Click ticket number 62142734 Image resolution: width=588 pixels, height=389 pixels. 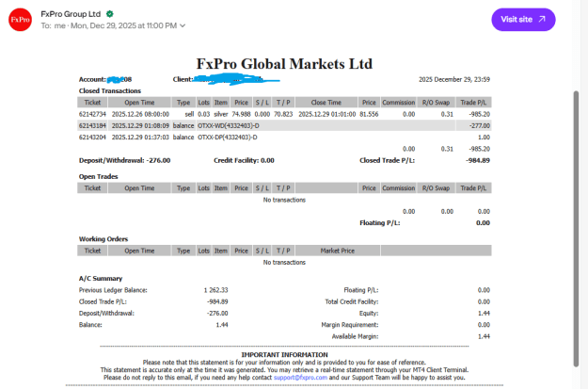pyautogui.click(x=92, y=114)
